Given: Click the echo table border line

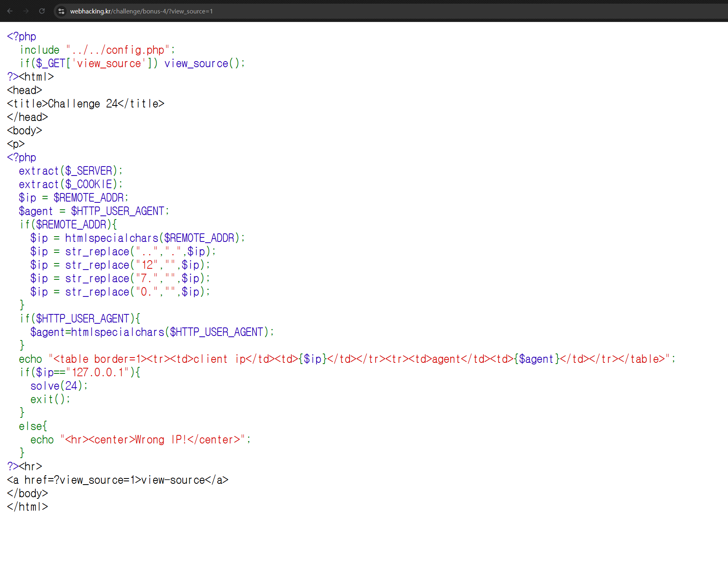Looking at the screenshot, I should click(x=347, y=359).
